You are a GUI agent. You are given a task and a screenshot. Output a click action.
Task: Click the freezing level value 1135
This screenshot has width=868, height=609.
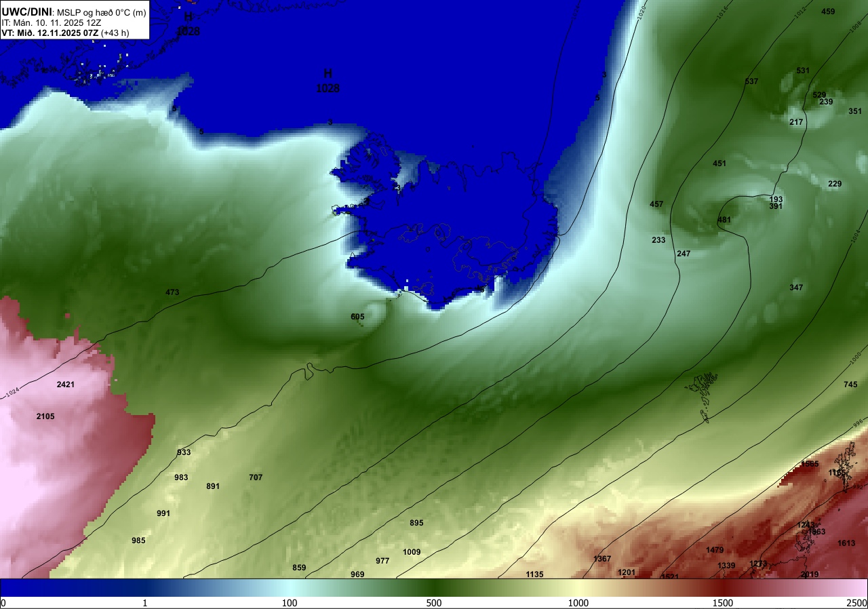534,574
